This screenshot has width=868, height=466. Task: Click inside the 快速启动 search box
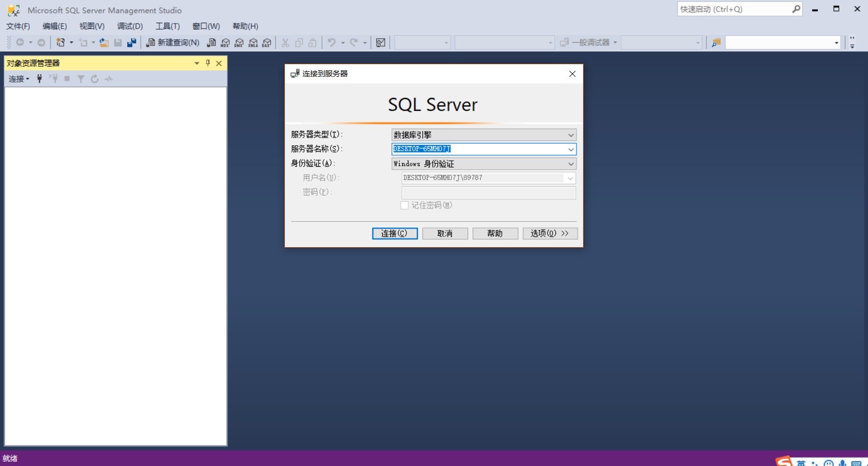click(733, 9)
